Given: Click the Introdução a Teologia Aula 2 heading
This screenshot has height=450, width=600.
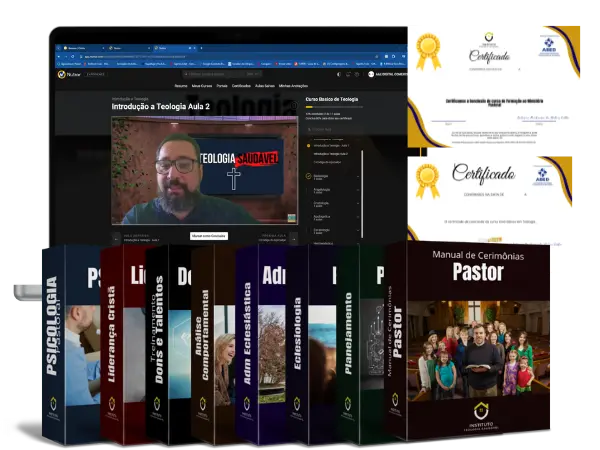Looking at the screenshot, I should click(x=161, y=107).
